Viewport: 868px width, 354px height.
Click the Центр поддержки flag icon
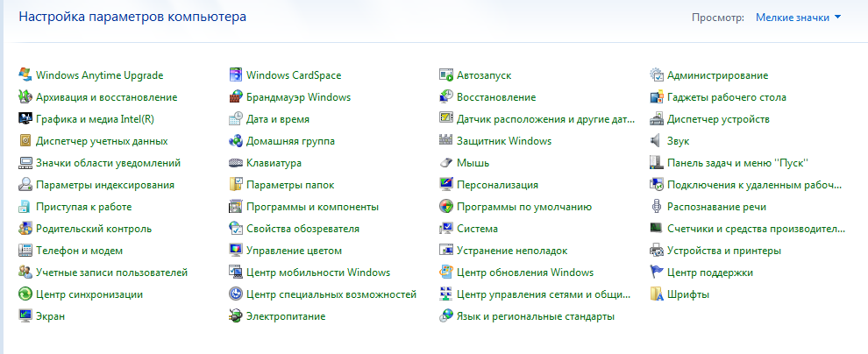pos(657,273)
